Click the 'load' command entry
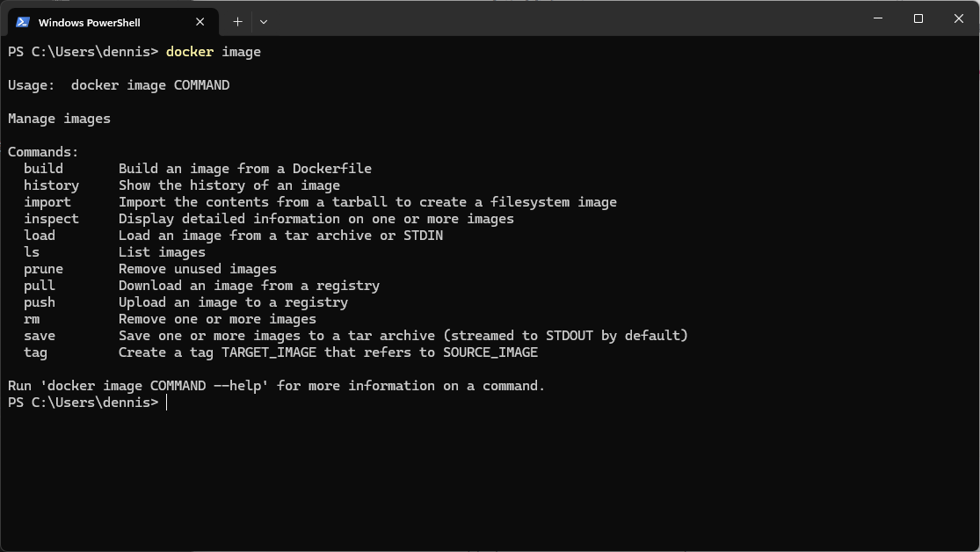980x552 pixels. (x=39, y=235)
